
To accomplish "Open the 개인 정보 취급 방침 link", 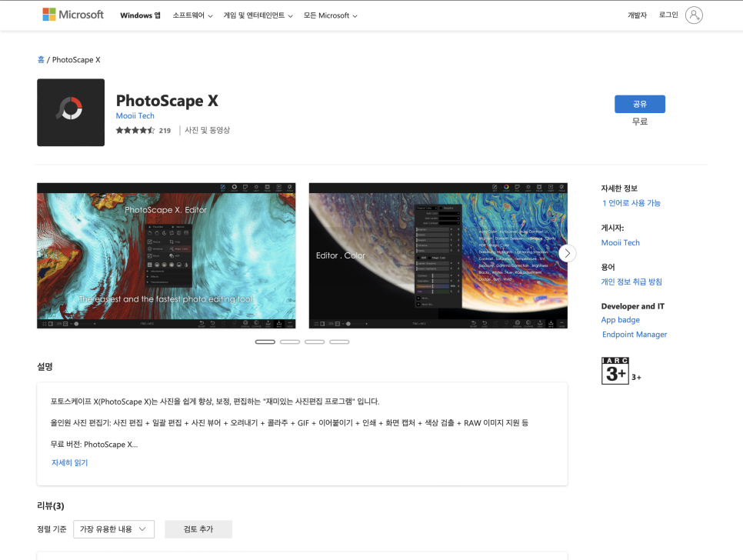I will point(631,282).
